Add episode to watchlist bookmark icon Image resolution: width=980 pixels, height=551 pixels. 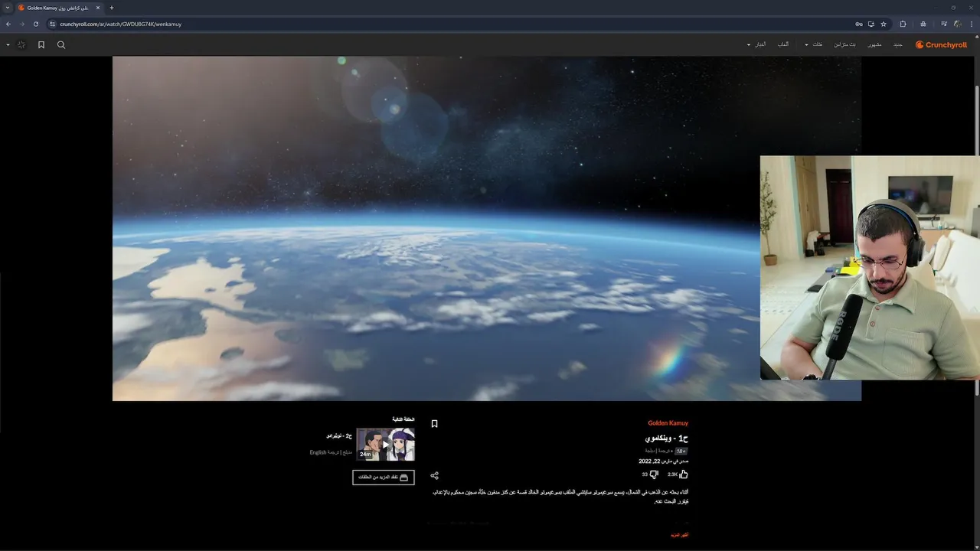point(434,423)
